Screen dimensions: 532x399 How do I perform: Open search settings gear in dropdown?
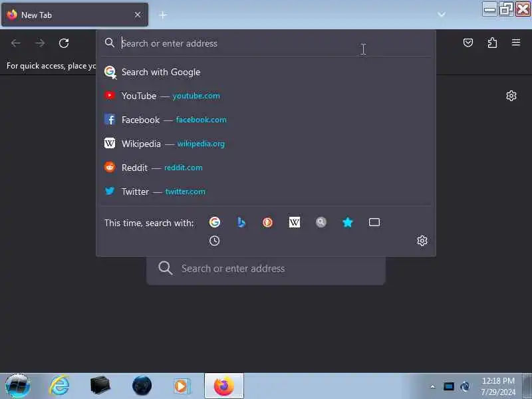pos(422,241)
